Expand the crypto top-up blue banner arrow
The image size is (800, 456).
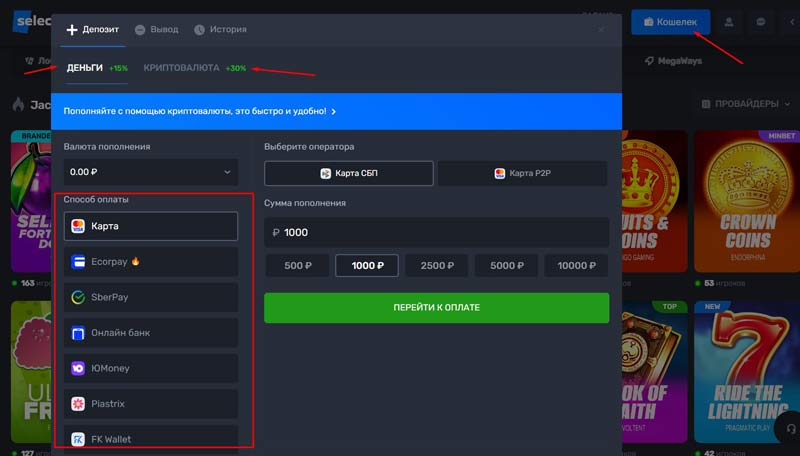[x=333, y=112]
